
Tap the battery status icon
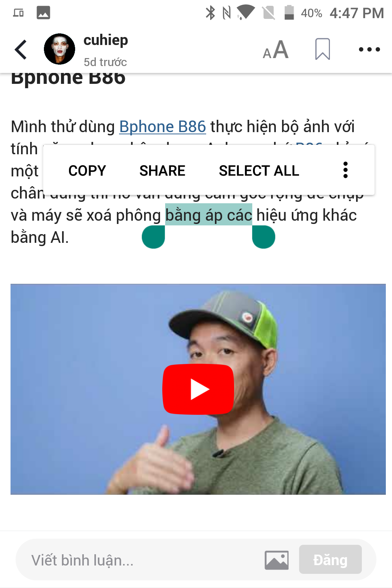click(x=289, y=12)
